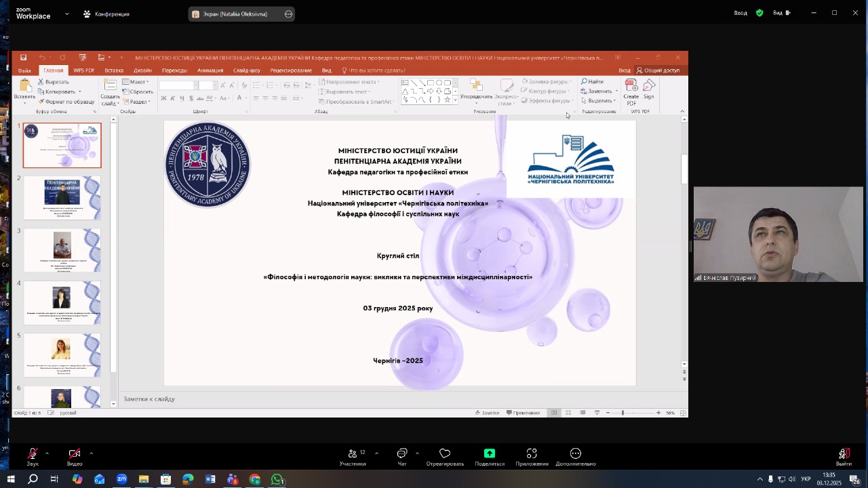Turn on Zoom video camera

point(75,453)
